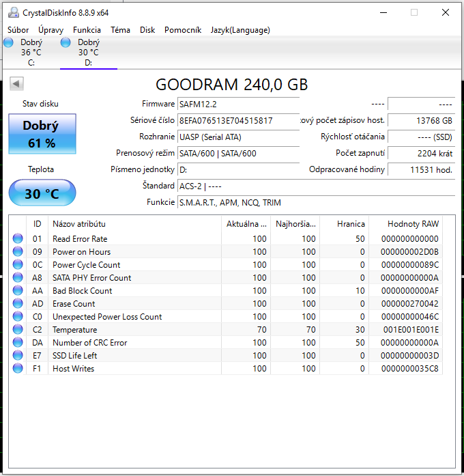464x476 pixels.
Task: Click the Štandard field ACS-2
Action: [317, 186]
